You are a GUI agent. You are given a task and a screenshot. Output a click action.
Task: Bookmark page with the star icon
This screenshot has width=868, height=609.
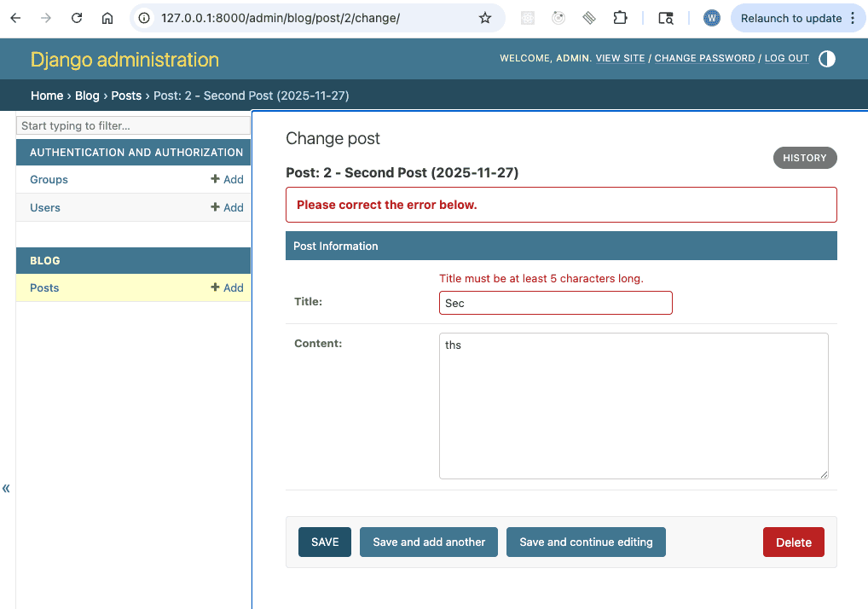click(x=485, y=18)
